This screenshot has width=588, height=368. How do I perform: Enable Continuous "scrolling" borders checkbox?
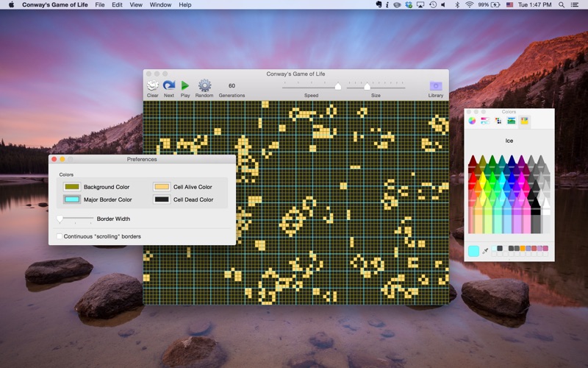[60, 236]
